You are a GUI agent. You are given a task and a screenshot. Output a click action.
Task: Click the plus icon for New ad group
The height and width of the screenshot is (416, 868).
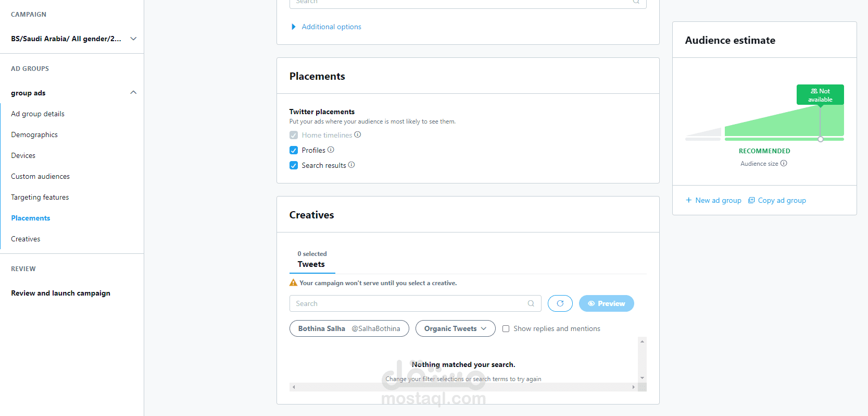[x=689, y=200]
